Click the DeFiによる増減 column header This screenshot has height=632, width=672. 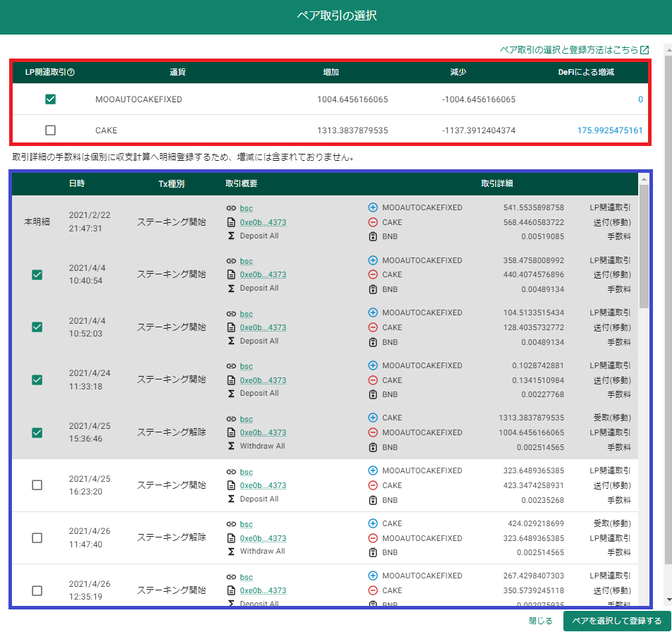[586, 72]
